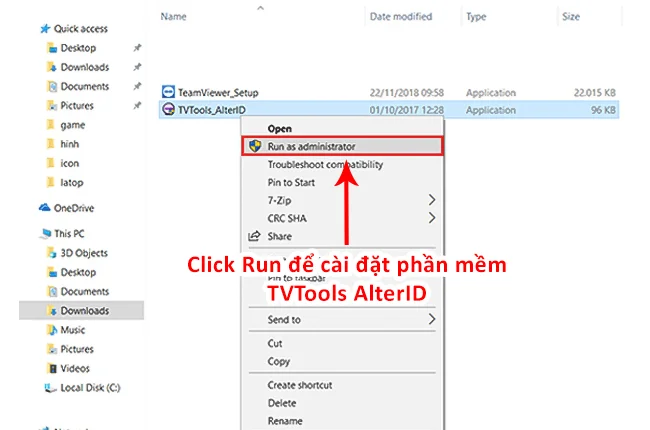Select This PC in navigation pane
Viewport: 650px width, 430px height.
point(69,233)
